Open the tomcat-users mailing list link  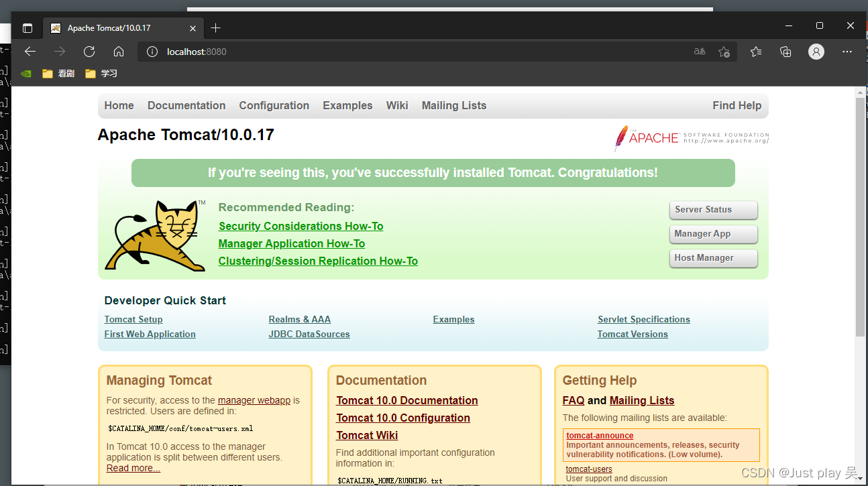[x=589, y=469]
